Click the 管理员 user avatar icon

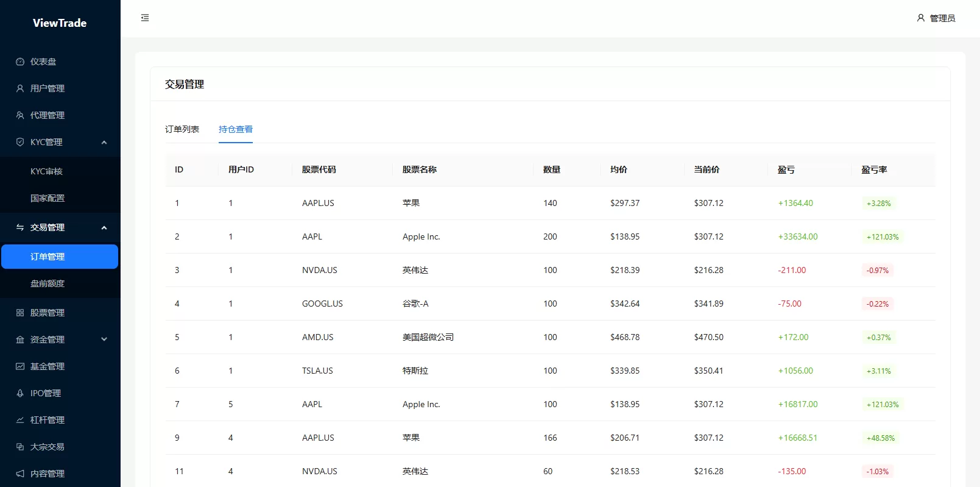(x=921, y=18)
